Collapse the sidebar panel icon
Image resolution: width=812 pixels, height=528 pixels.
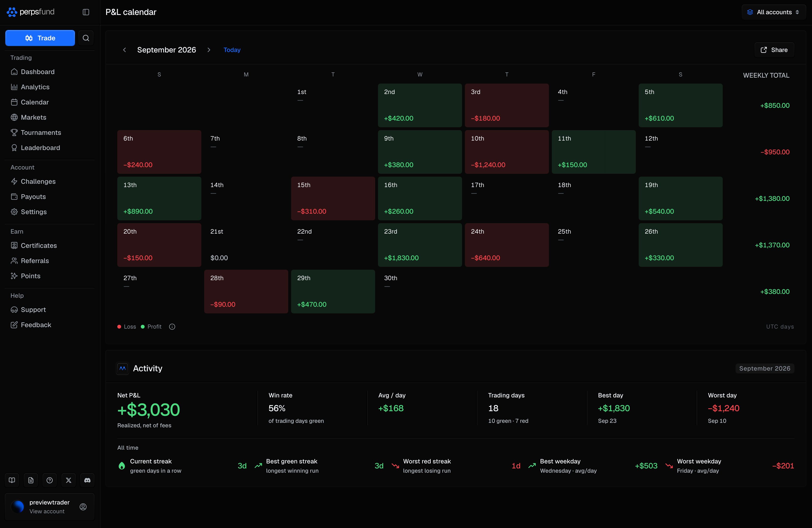click(x=86, y=12)
